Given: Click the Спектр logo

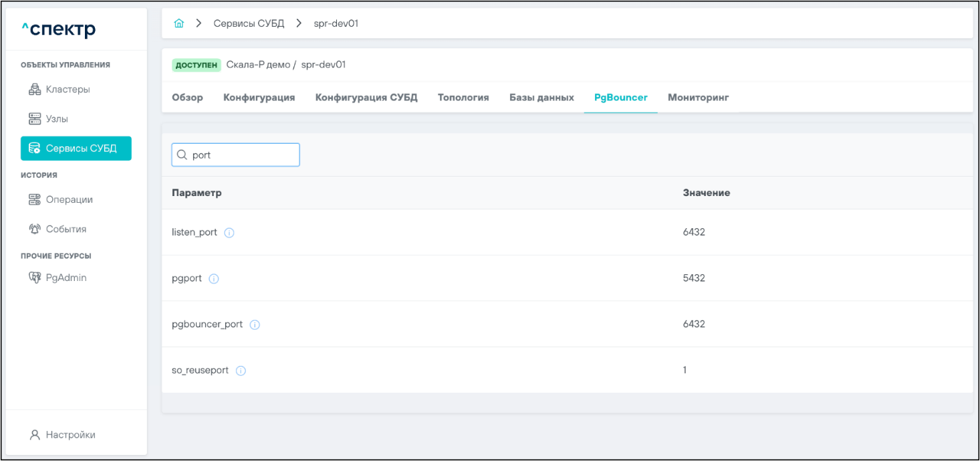Looking at the screenshot, I should tap(59, 29).
